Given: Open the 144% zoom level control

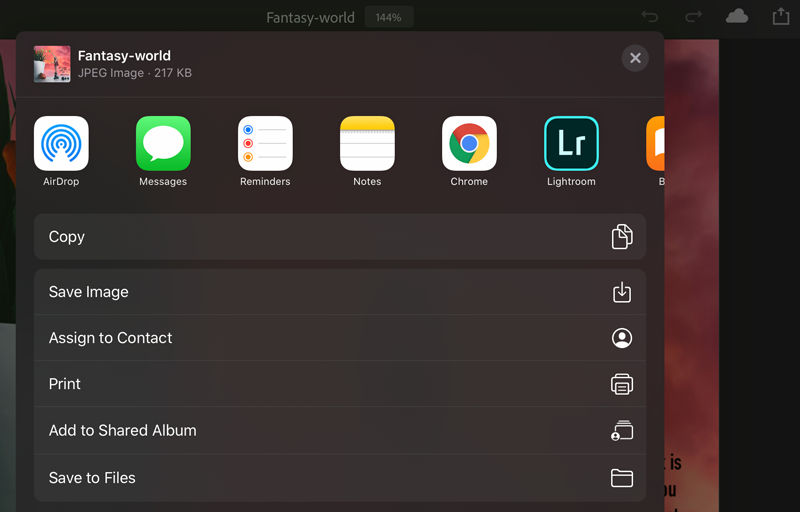Looking at the screenshot, I should click(x=389, y=17).
